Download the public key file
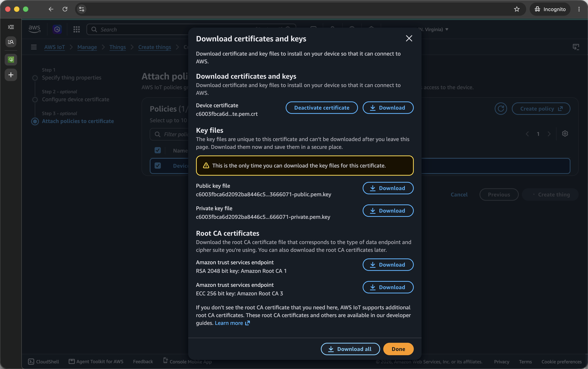 point(388,188)
